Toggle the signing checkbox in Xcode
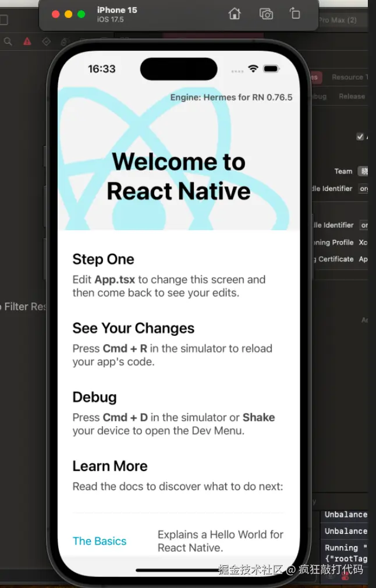 pos(360,136)
